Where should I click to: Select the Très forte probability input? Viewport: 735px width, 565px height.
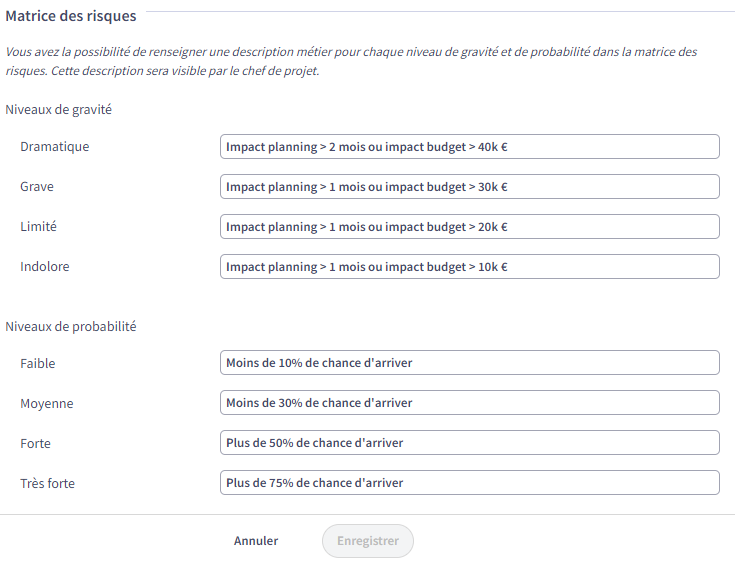(x=470, y=482)
